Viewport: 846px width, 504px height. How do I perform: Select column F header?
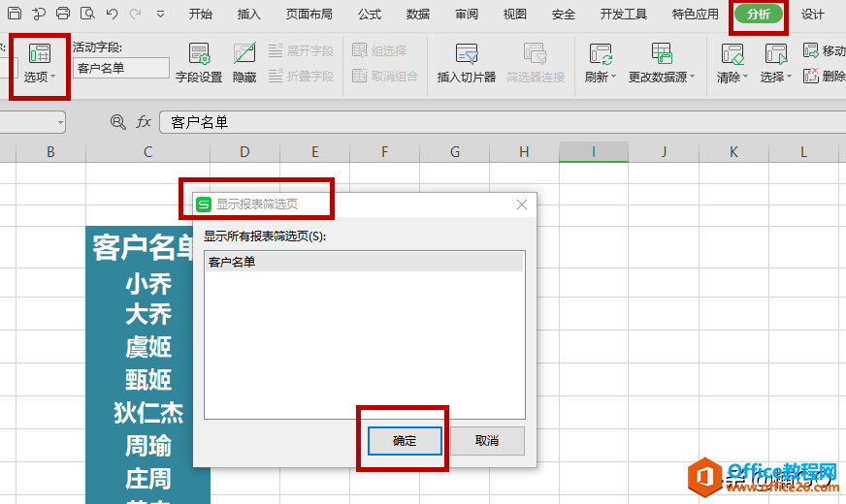click(x=385, y=152)
